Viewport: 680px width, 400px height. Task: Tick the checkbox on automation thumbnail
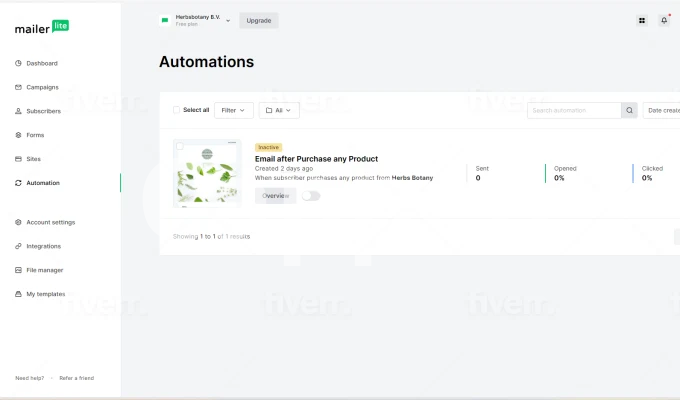click(x=180, y=147)
